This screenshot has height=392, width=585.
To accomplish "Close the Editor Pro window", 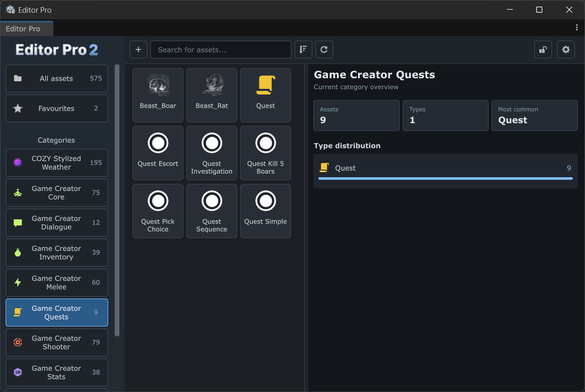I will point(569,10).
